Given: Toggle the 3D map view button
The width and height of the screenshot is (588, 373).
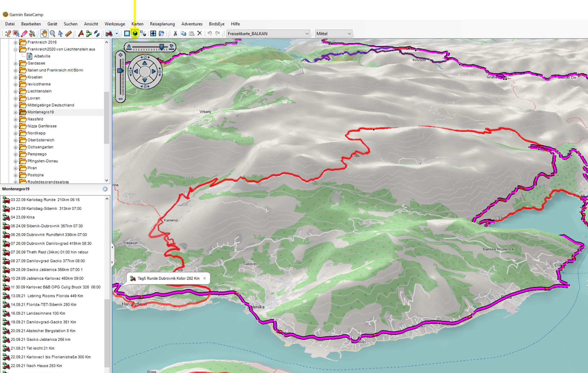Looking at the screenshot, I should tap(135, 34).
